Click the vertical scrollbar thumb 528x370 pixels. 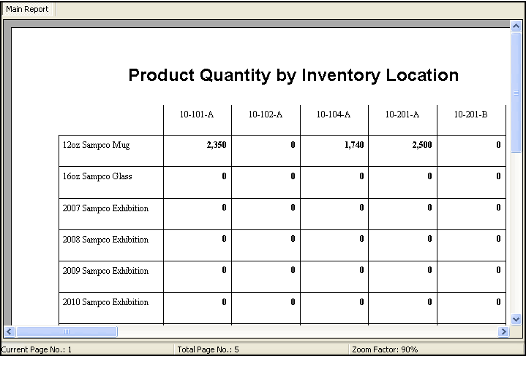coord(516,93)
